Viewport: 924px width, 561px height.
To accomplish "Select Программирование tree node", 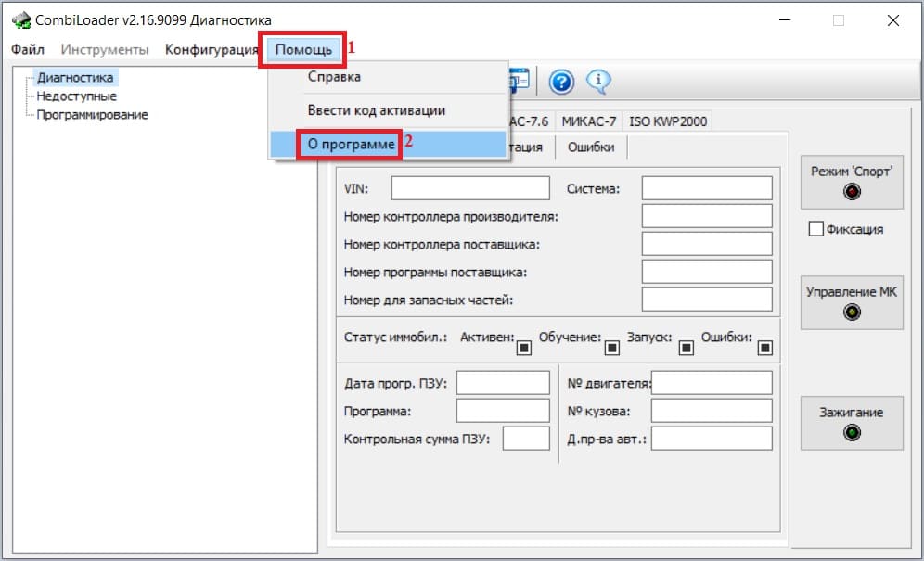I will [92, 115].
